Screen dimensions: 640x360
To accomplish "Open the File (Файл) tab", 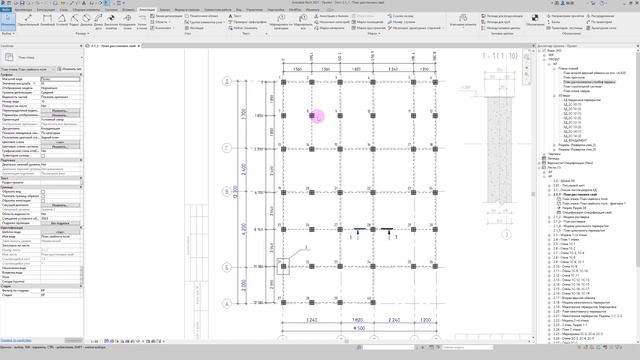I will pos(6,9).
